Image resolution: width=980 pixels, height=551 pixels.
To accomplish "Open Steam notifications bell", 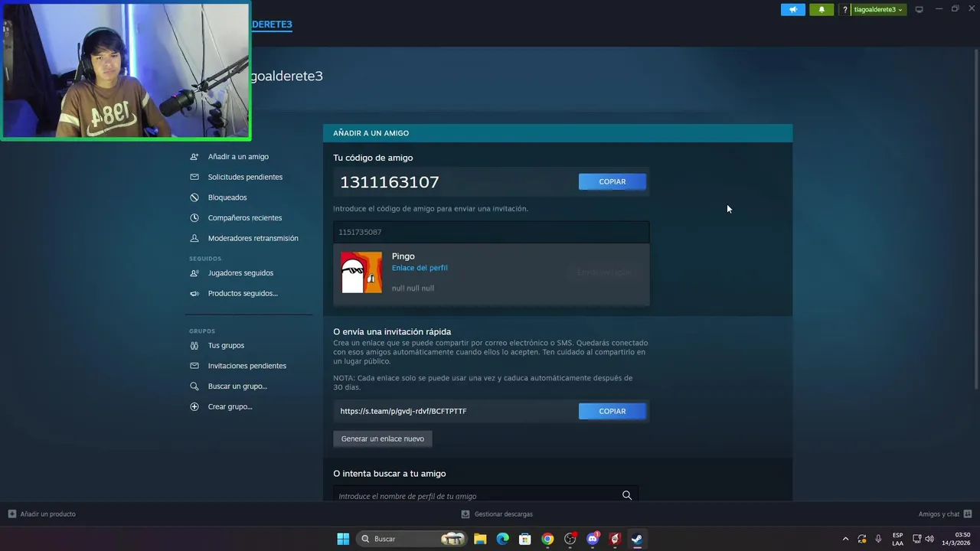I will click(822, 10).
